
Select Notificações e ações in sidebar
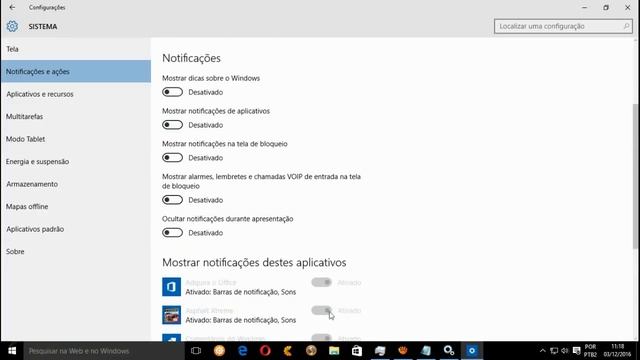click(x=76, y=71)
